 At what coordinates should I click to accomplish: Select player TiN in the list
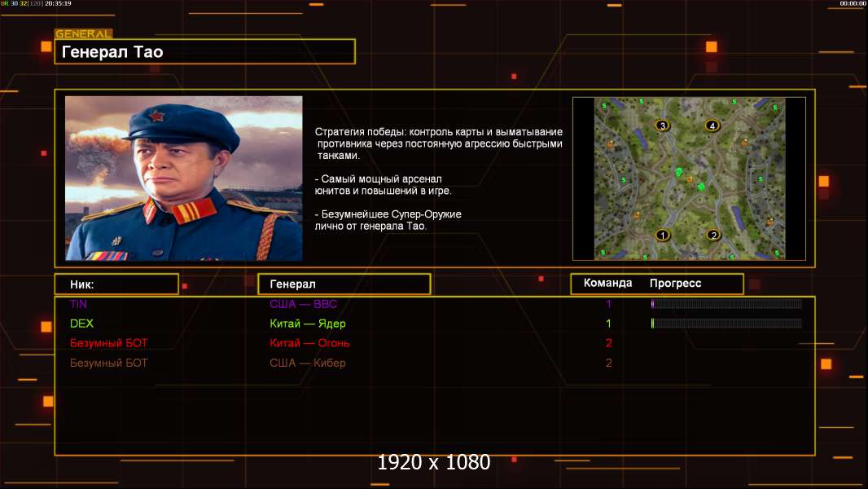coord(79,304)
